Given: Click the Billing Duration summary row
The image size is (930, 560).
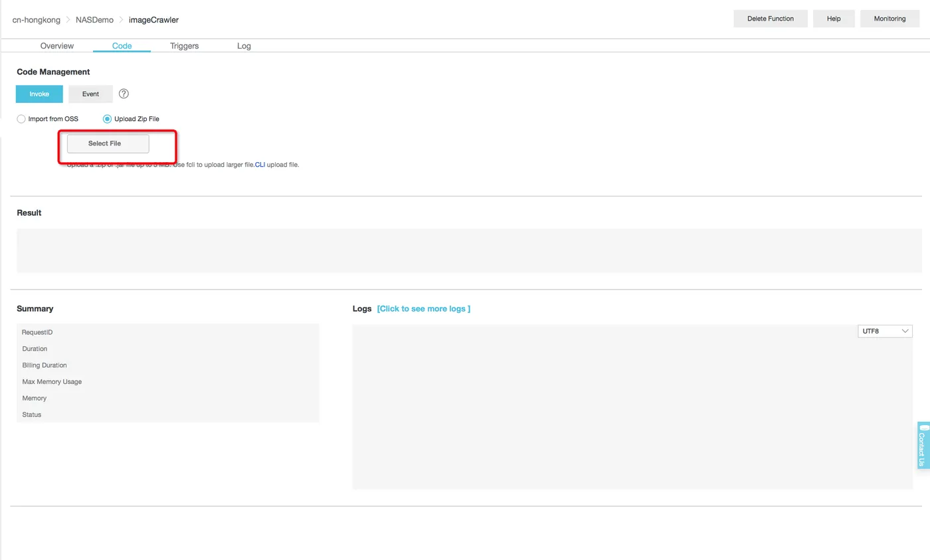Looking at the screenshot, I should (x=167, y=365).
